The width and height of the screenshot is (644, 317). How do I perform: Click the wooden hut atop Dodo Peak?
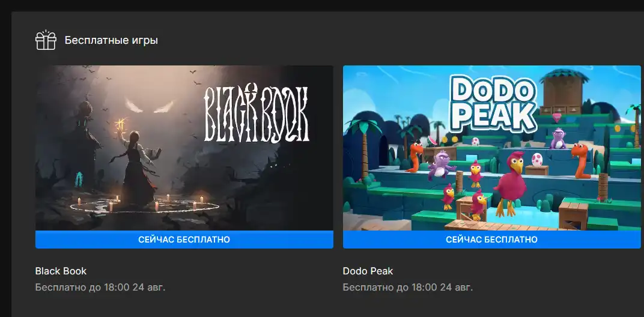click(563, 91)
